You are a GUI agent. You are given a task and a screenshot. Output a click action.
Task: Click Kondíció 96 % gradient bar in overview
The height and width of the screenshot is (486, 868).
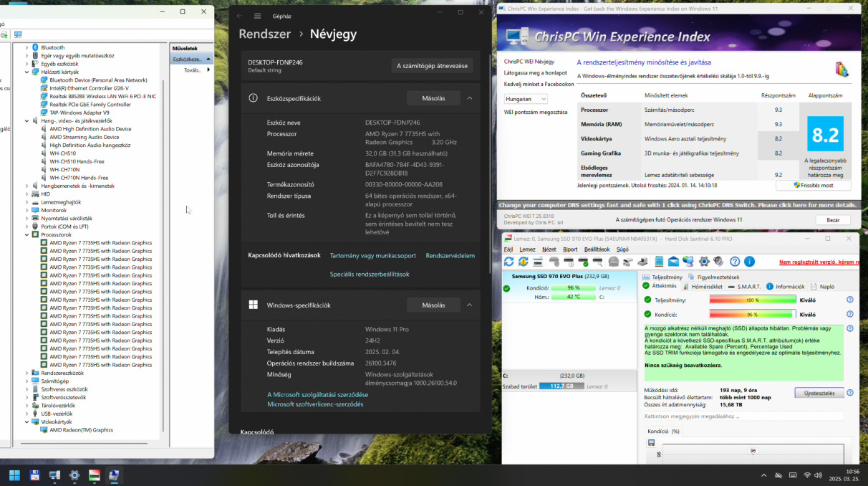click(752, 314)
